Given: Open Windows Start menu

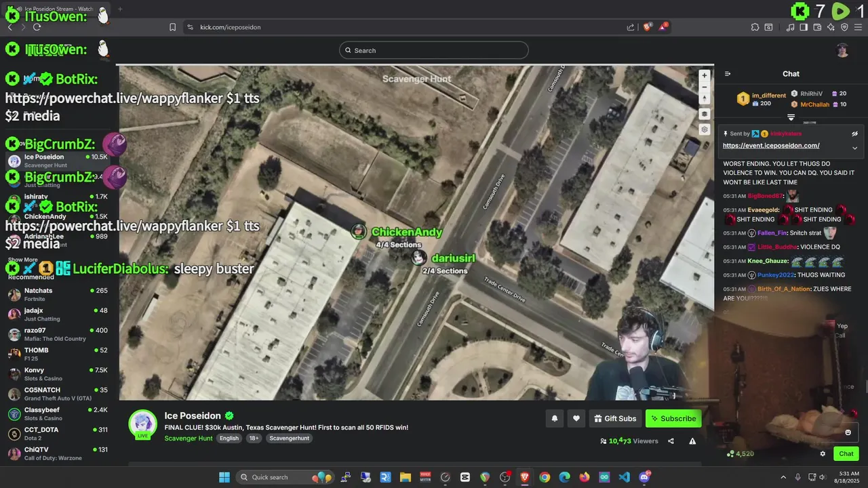Looking at the screenshot, I should [x=224, y=477].
